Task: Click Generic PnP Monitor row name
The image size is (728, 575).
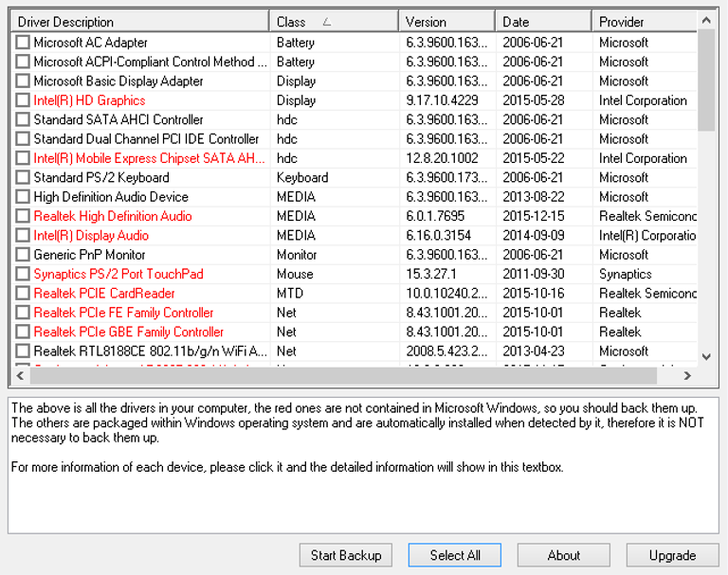Action: 89,255
